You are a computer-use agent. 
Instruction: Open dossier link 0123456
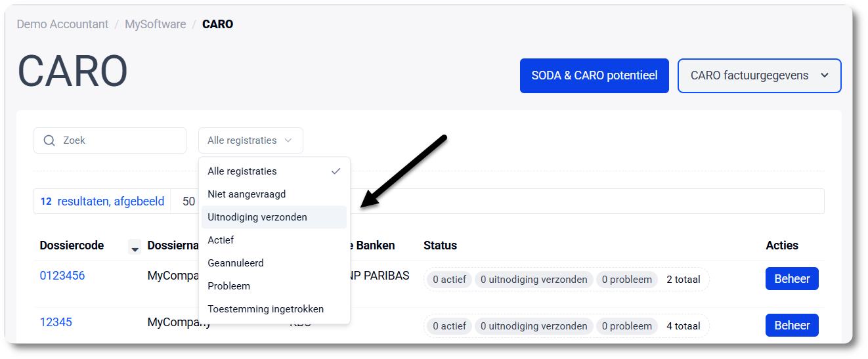pyautogui.click(x=62, y=276)
